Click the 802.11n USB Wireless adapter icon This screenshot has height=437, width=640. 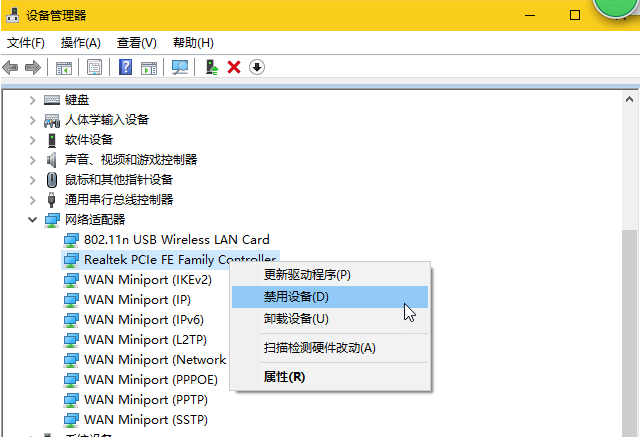pos(71,240)
